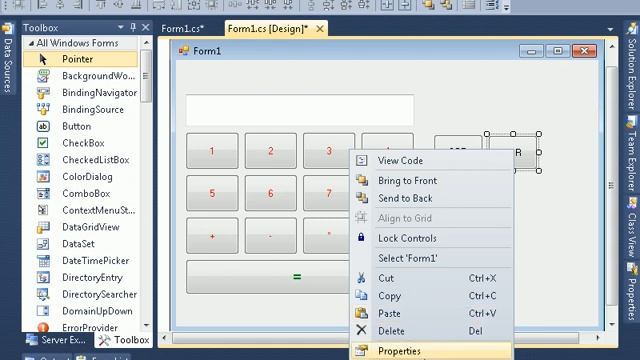
Task: Select the Pointer tool in Toolbox
Action: point(80,59)
